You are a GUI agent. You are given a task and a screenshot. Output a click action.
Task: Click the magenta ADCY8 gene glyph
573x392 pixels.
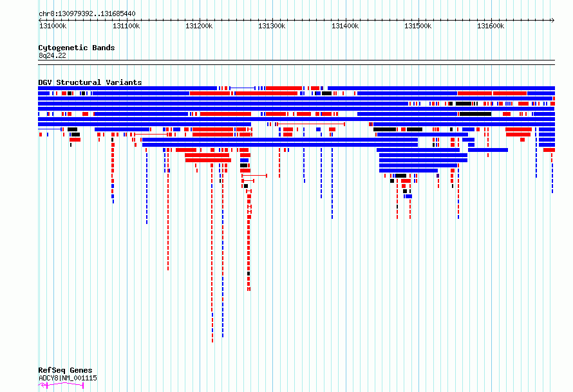[x=61, y=385]
